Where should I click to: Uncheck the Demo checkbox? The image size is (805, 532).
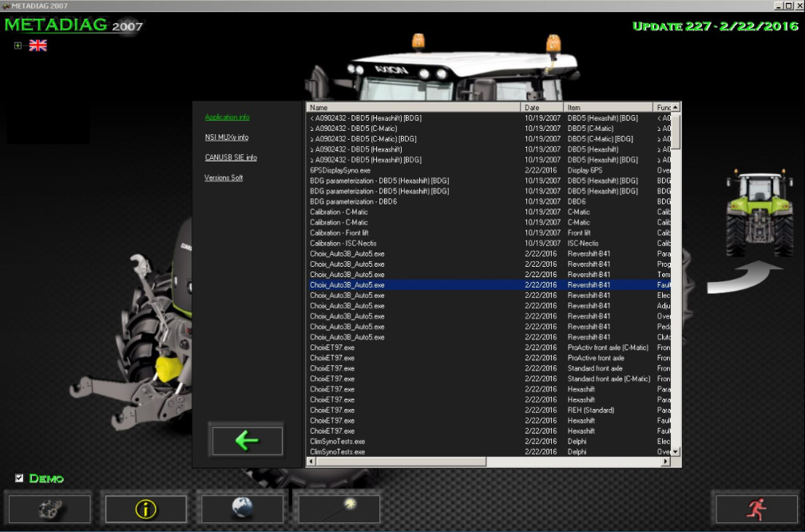(18, 478)
